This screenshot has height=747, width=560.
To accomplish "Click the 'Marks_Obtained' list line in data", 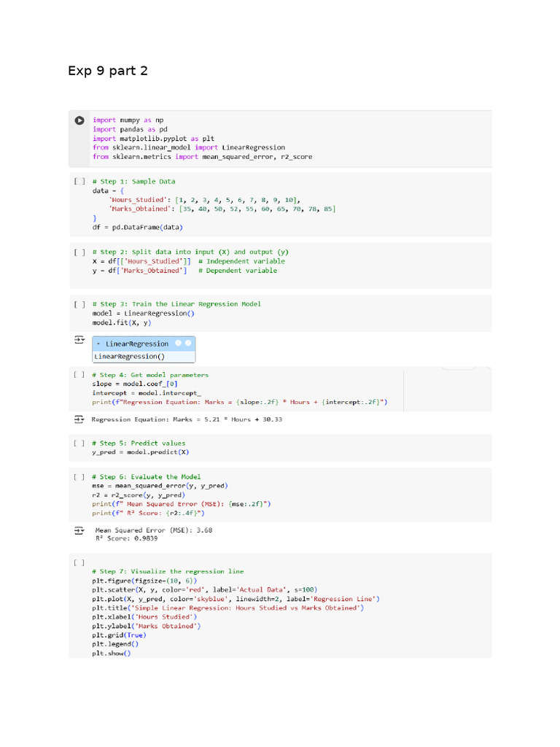I will coord(222,209).
